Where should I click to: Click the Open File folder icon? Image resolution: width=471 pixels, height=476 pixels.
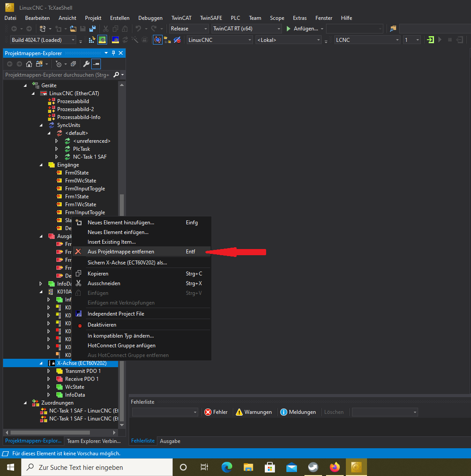73,29
